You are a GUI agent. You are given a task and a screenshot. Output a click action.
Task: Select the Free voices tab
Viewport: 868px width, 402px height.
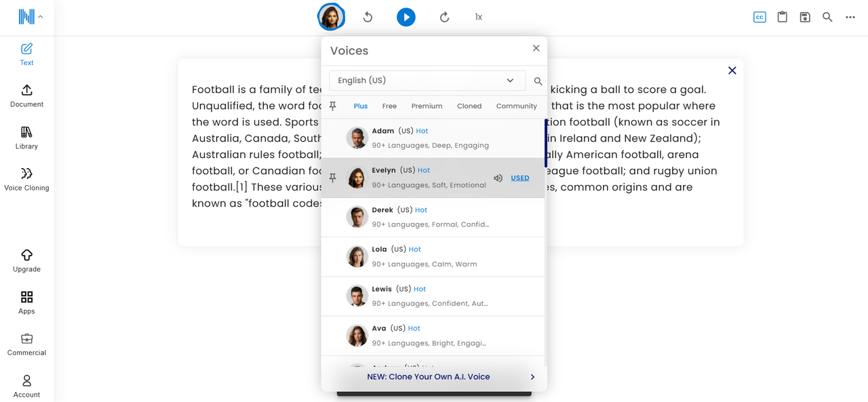tap(389, 106)
